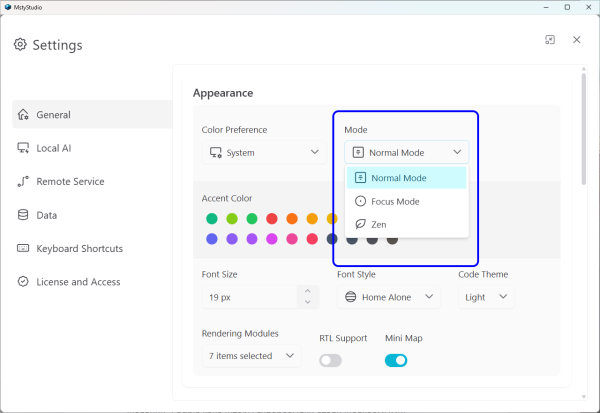Open the General settings section
This screenshot has width=600, height=413.
click(53, 115)
